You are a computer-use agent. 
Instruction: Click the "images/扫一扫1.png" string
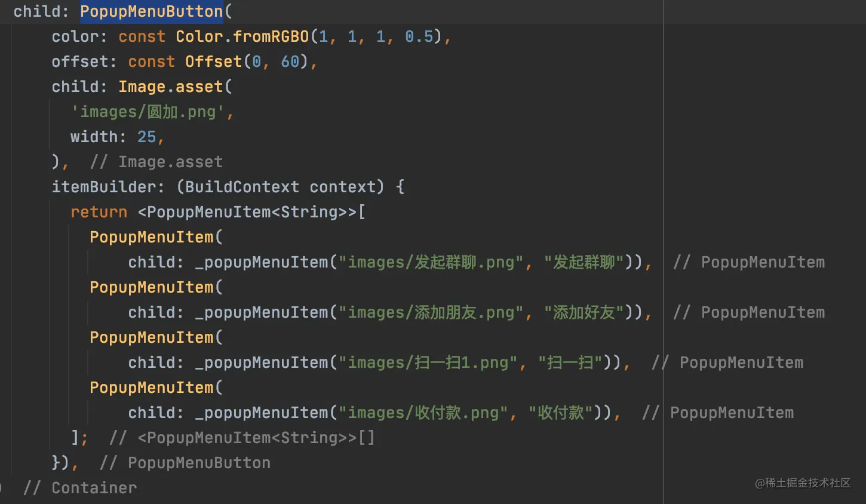pos(428,362)
